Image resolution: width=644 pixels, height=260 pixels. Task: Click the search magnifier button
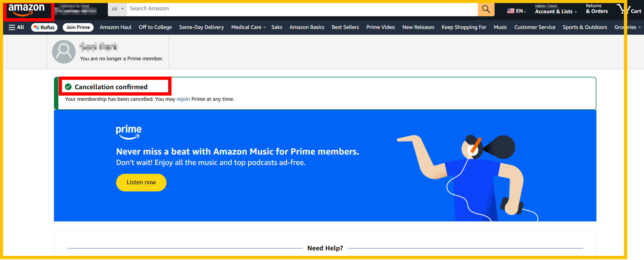click(486, 9)
